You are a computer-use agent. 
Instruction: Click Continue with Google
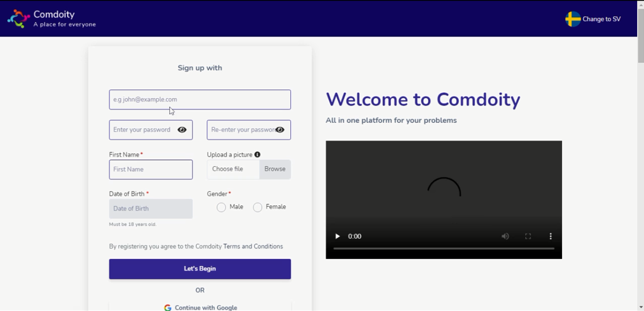click(200, 308)
